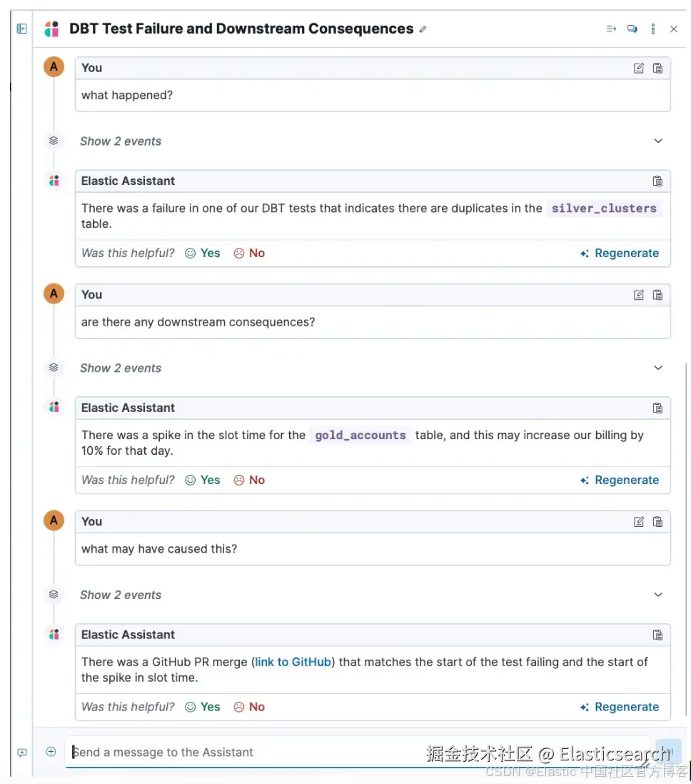Expand the first "Show 2 events" section
The image size is (691, 784).
[657, 141]
